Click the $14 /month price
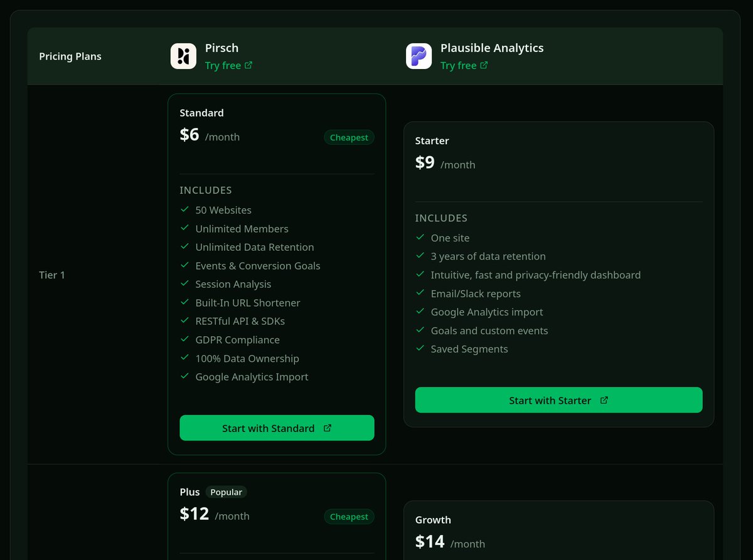This screenshot has height=560, width=753. [x=450, y=542]
